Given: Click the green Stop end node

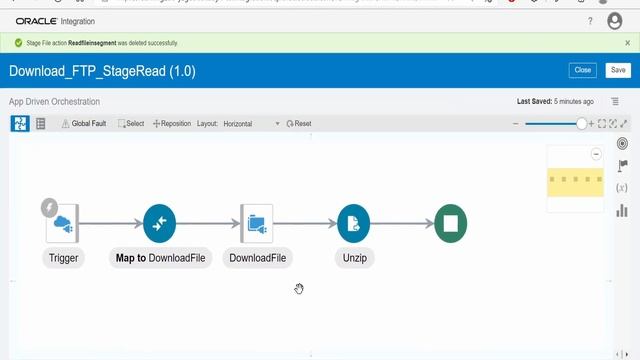Looking at the screenshot, I should click(x=451, y=223).
